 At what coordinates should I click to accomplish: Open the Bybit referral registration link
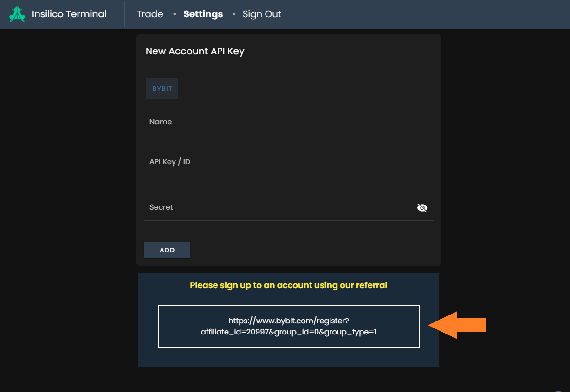click(x=288, y=326)
